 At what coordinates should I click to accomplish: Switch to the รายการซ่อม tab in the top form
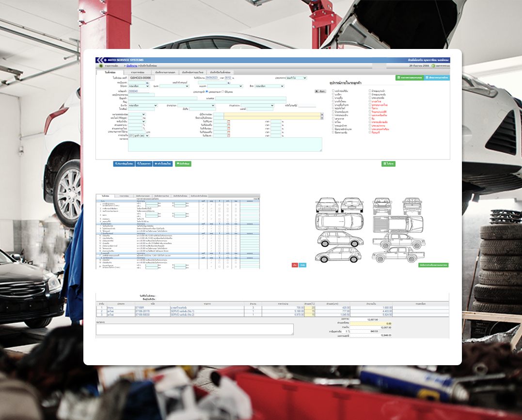click(138, 72)
